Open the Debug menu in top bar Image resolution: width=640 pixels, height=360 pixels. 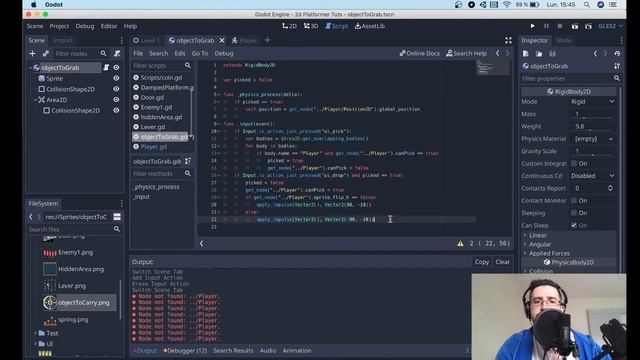[x=84, y=26]
